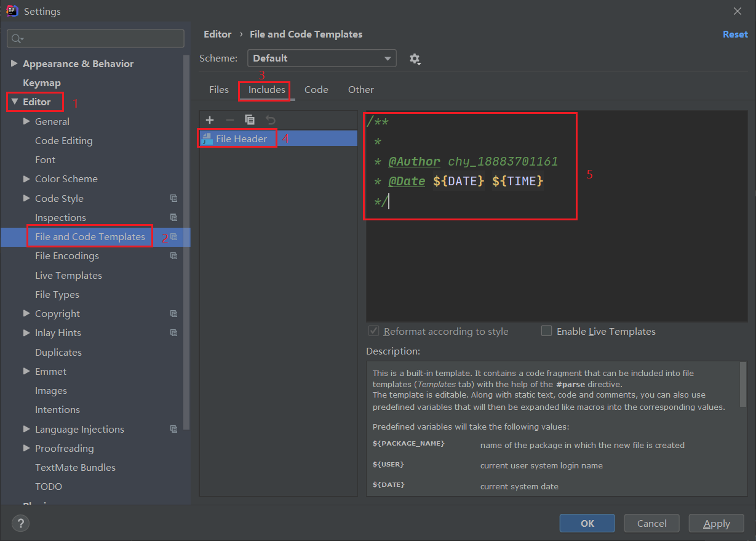The width and height of the screenshot is (756, 541).
Task: Select File Types settings item
Action: tap(57, 294)
